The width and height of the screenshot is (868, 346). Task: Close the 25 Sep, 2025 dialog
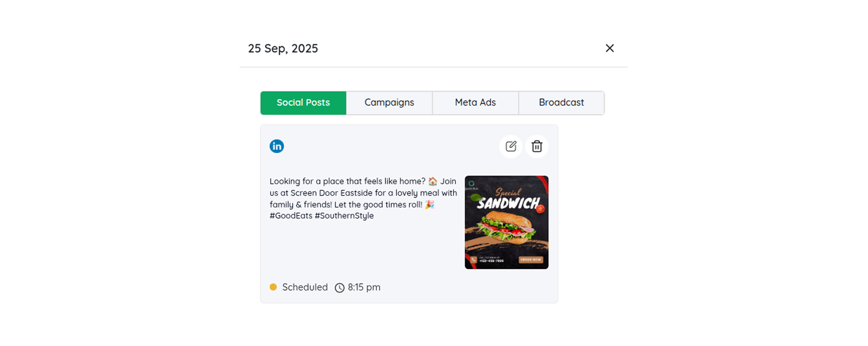click(x=609, y=48)
